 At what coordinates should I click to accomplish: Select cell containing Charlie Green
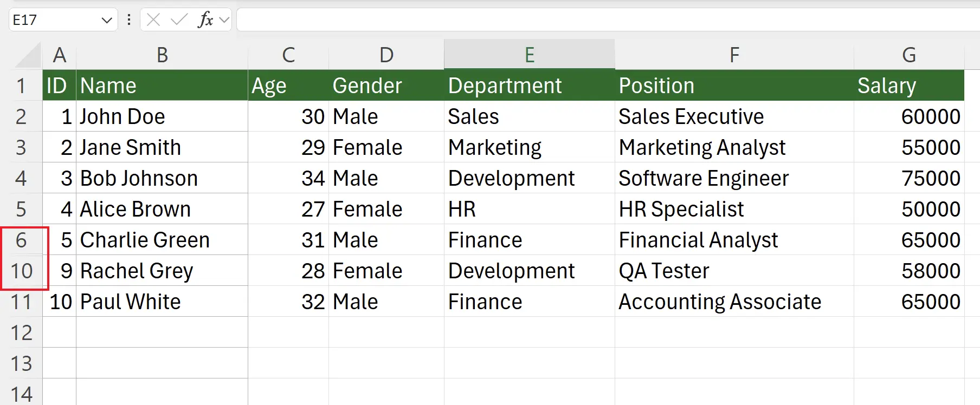(x=162, y=240)
